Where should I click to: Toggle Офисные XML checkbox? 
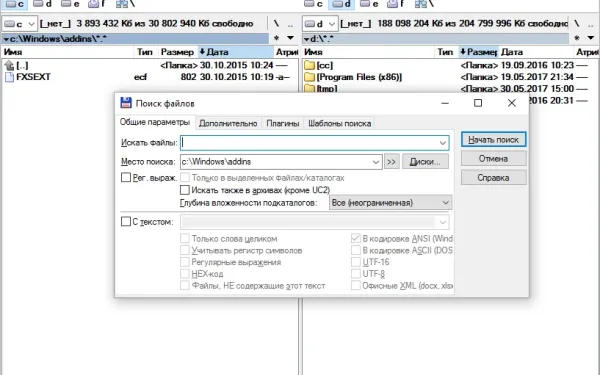356,285
